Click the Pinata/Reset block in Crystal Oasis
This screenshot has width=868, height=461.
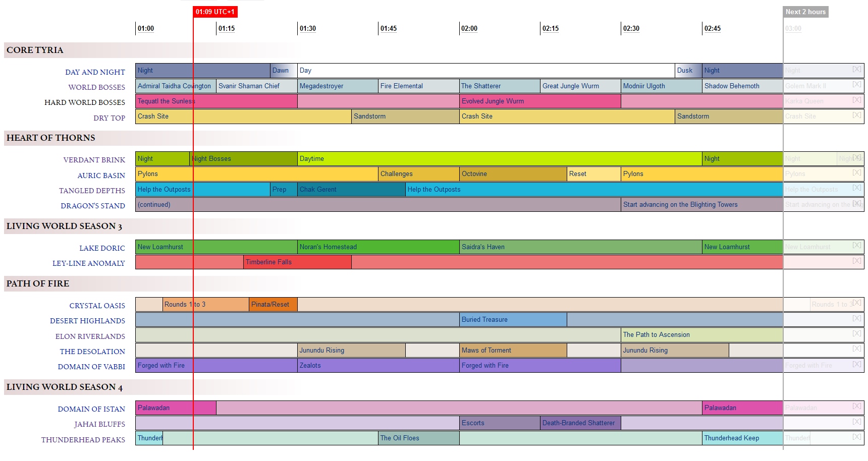[x=273, y=304]
